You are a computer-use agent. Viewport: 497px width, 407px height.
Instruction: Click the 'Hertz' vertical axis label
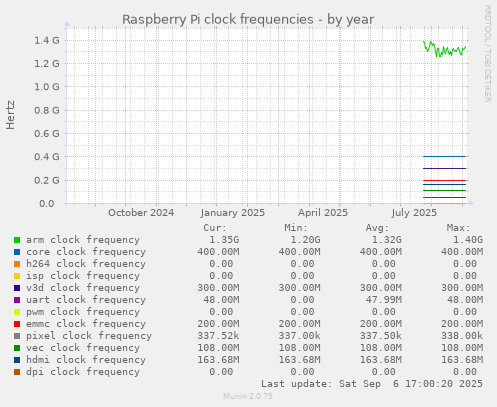(10, 115)
